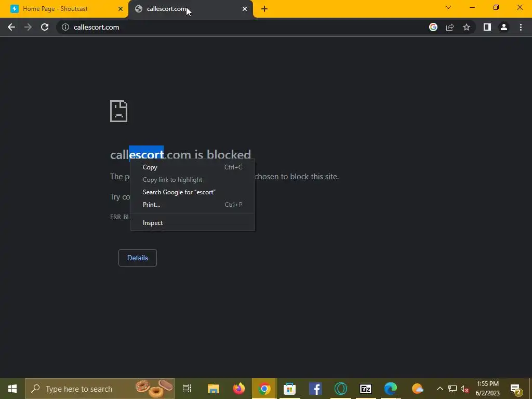
Task: Close the Home Page - Shoutcast tab
Action: pos(121,9)
